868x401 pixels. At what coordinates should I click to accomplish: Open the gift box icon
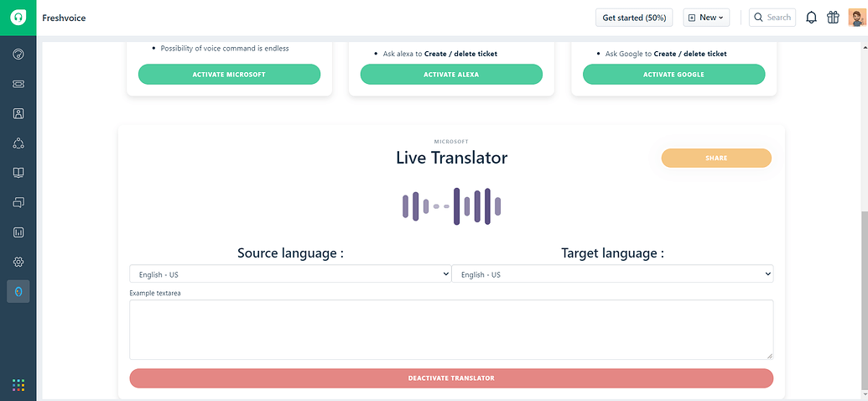(x=833, y=18)
